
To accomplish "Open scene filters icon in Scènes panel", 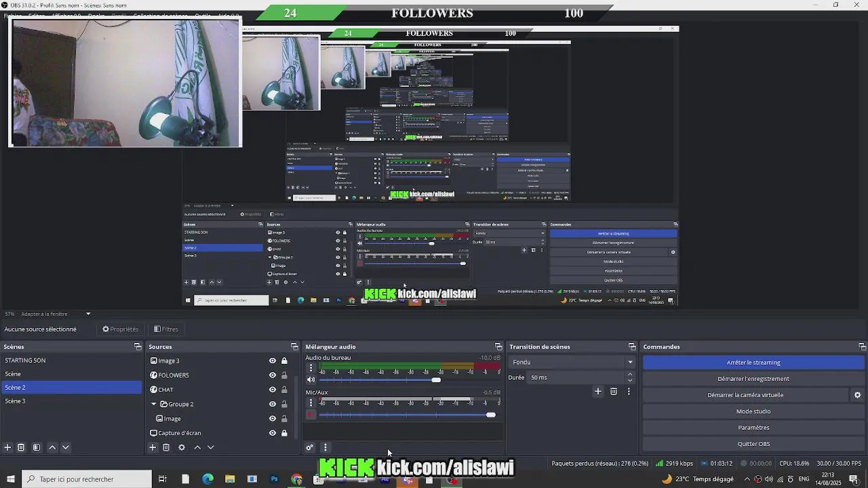I will (x=37, y=447).
